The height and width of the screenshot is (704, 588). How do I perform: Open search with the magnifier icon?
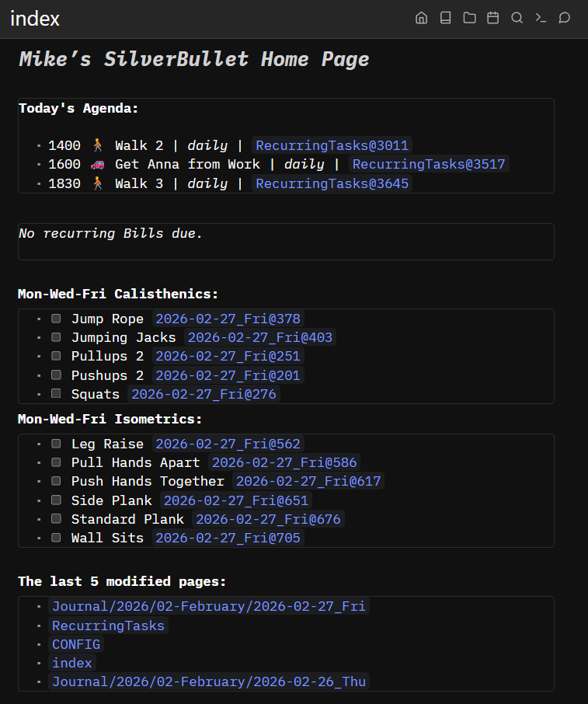[x=517, y=18]
